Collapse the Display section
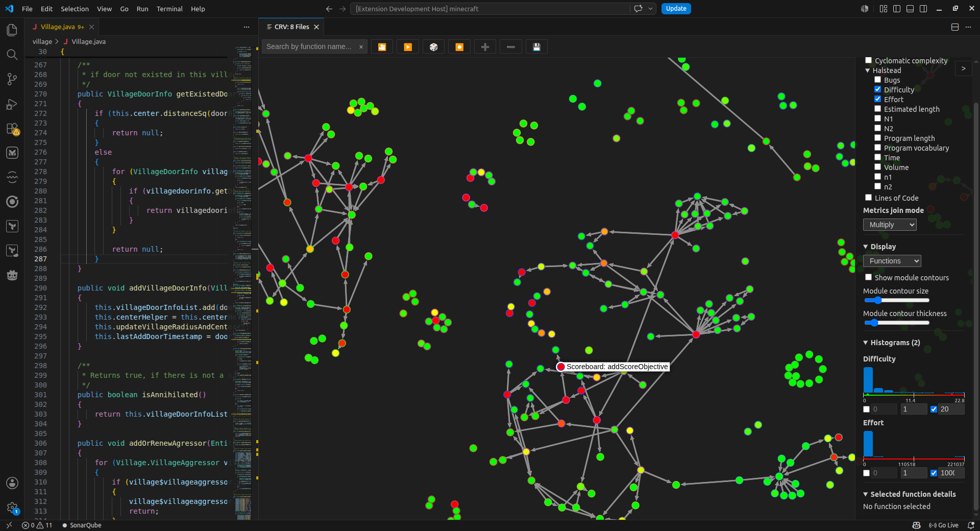980x531 pixels. (x=866, y=247)
